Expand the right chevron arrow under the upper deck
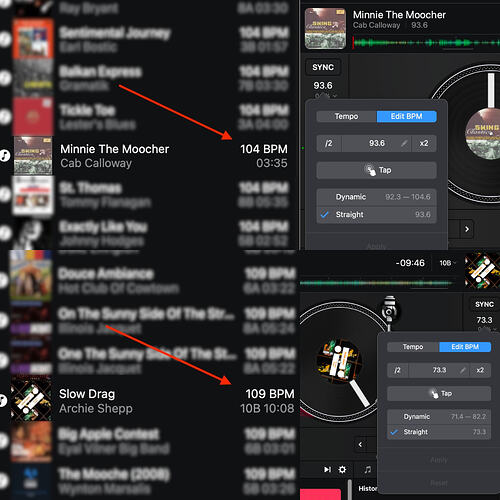 point(467,229)
